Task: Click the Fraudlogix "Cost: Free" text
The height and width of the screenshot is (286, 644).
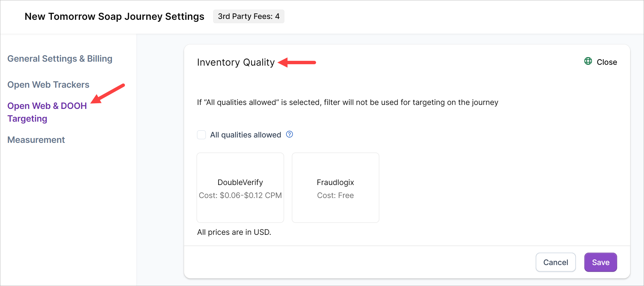Action: 335,195
